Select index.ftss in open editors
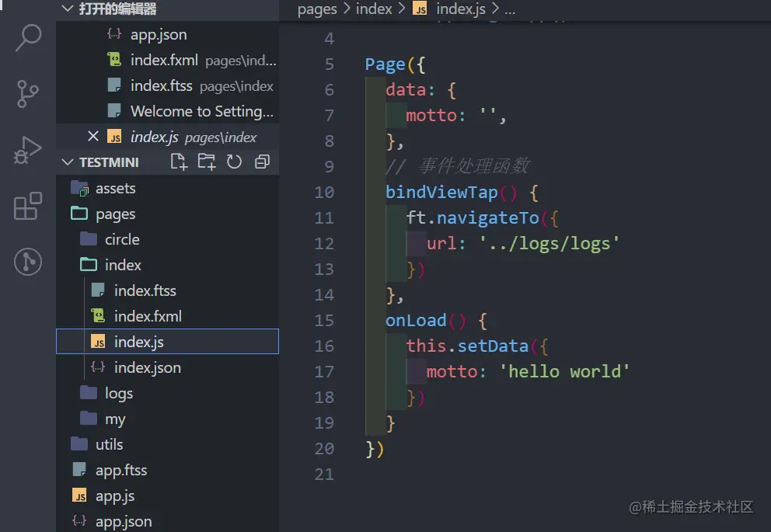771x532 pixels. pyautogui.click(x=168, y=85)
